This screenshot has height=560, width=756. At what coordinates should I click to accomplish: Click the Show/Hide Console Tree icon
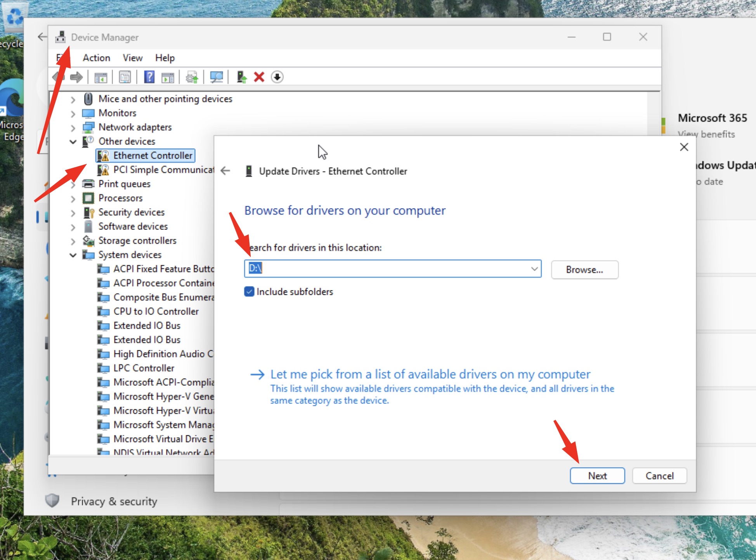[101, 77]
